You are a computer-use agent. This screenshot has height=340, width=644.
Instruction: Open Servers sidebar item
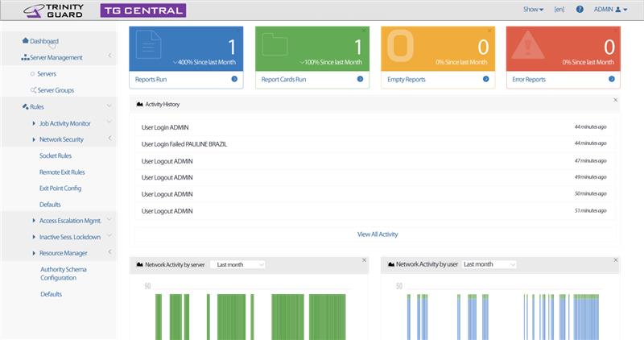click(x=47, y=74)
